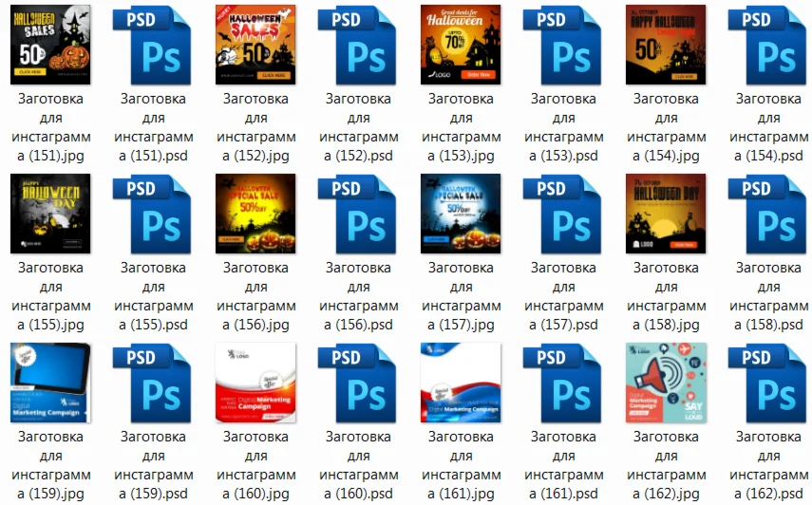Click file name 'Заготовка для инстаграмма (152).psd'
The image size is (812, 505).
pos(358,127)
